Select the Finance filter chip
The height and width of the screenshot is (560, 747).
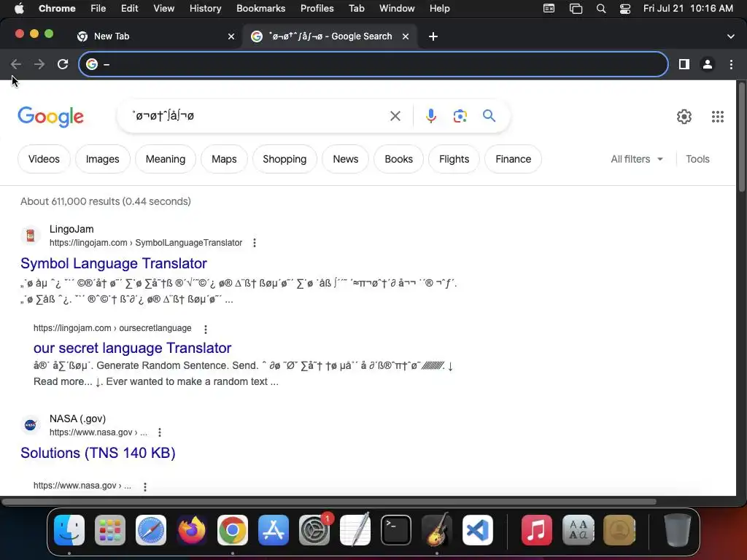click(513, 159)
